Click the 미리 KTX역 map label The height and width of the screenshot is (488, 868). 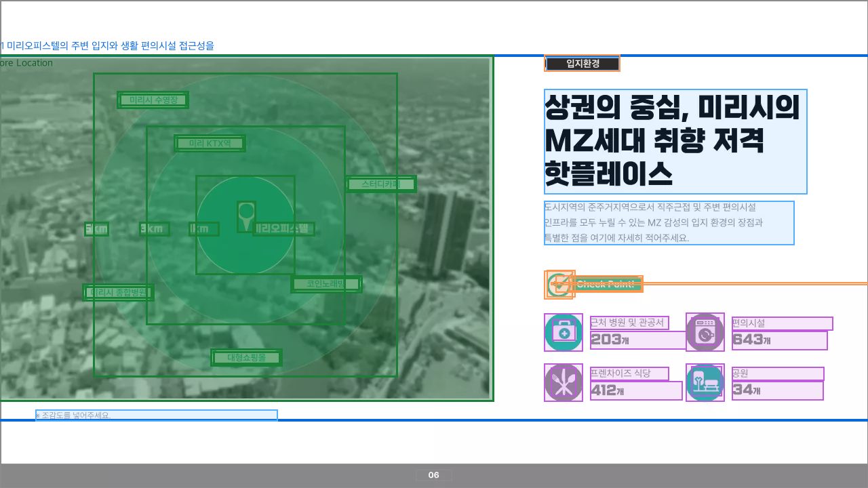coord(210,143)
